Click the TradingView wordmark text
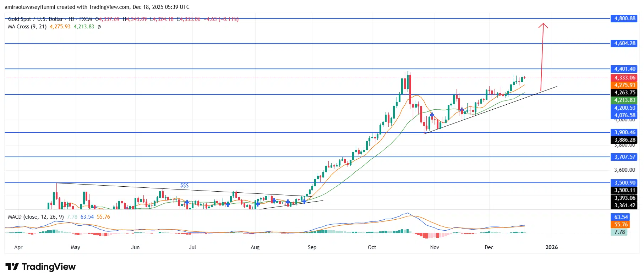The width and height of the screenshot is (644, 280). pyautogui.click(x=49, y=267)
